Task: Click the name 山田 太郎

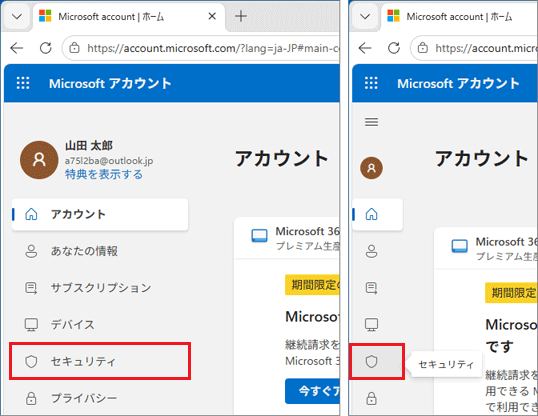Action: (x=89, y=146)
